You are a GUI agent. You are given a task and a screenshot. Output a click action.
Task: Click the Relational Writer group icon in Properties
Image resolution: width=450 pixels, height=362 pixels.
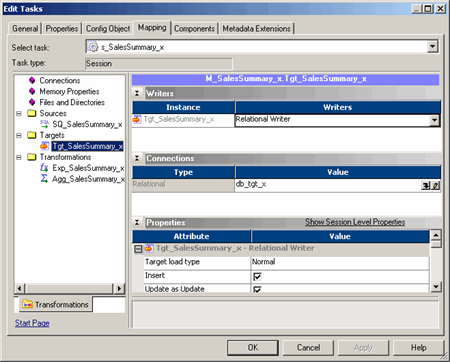point(149,248)
